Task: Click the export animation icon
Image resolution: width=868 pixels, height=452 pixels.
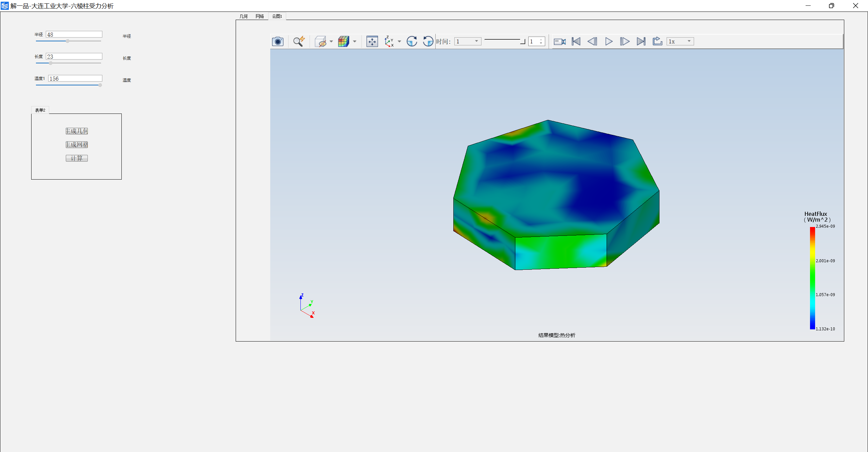Action: coord(657,41)
